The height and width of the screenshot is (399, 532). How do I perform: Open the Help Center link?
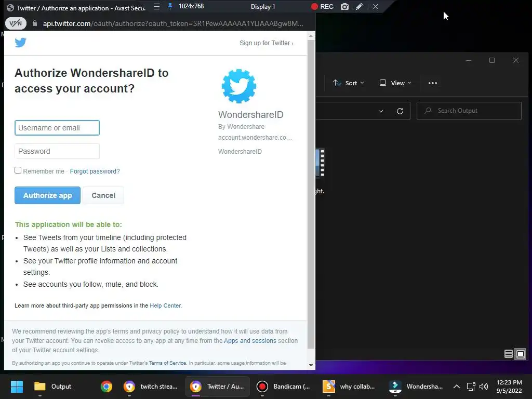tap(166, 305)
